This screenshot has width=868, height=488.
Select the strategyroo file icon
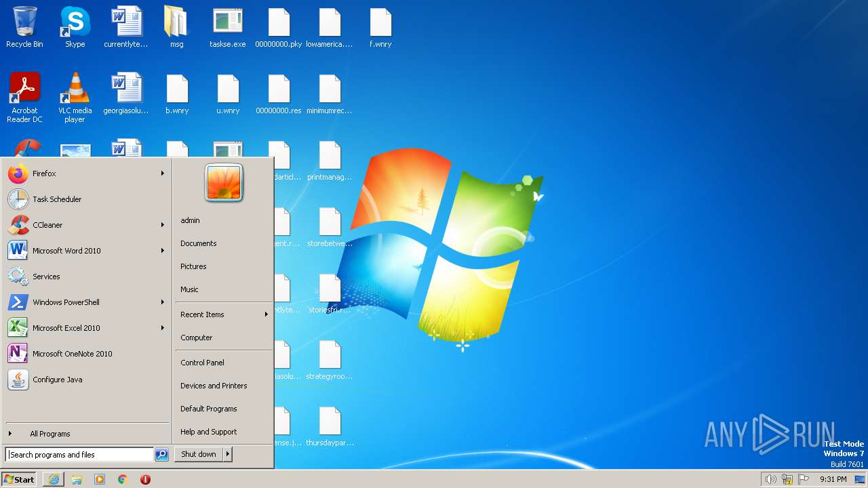[330, 360]
